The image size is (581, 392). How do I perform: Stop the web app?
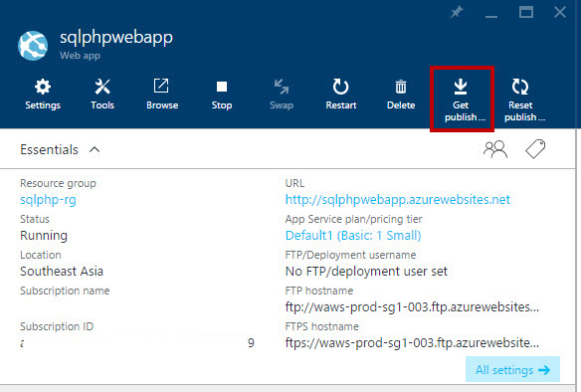(x=222, y=95)
